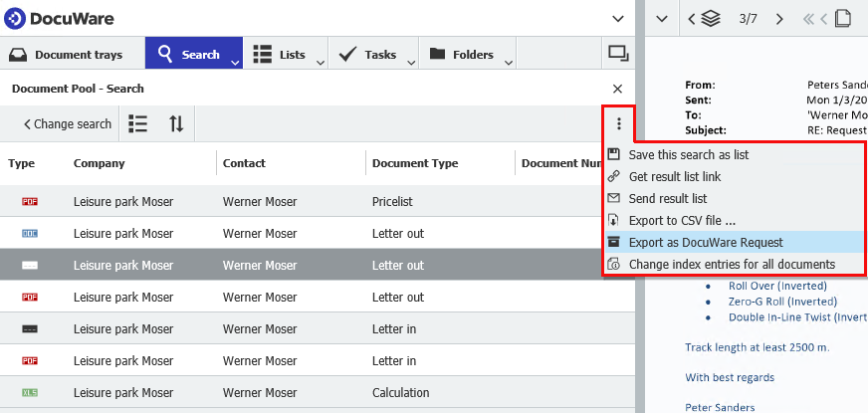Click the document stack icon in viewer
The width and height of the screenshot is (868, 413).
pos(711,18)
